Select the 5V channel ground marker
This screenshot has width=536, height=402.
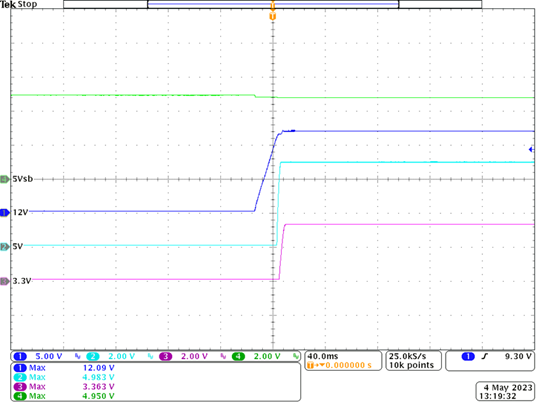pos(5,246)
